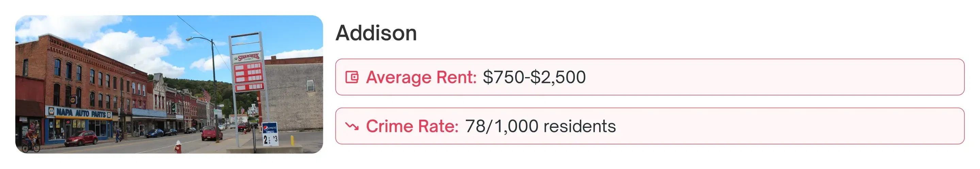Click the American flag in the photo
This screenshot has width=980, height=169.
click(x=207, y=94)
